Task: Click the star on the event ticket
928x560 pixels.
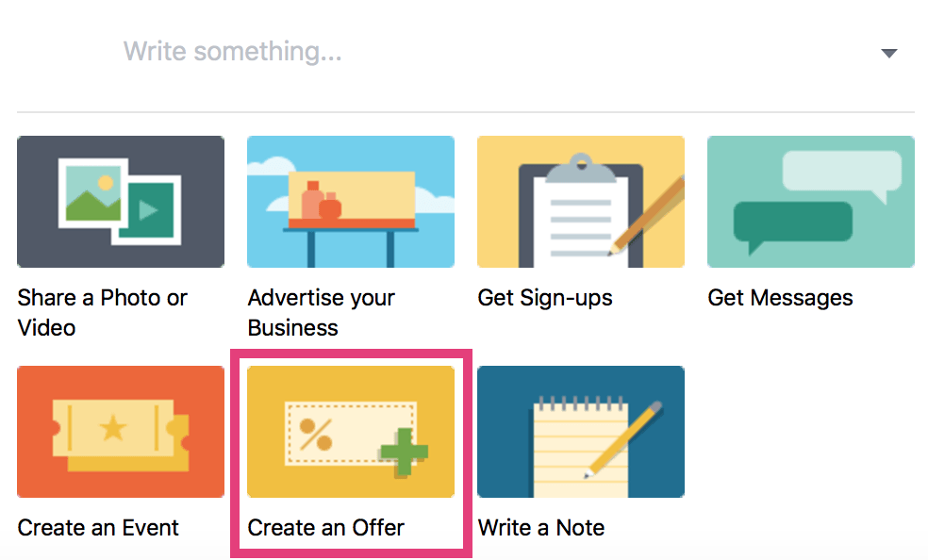Action: [x=113, y=428]
